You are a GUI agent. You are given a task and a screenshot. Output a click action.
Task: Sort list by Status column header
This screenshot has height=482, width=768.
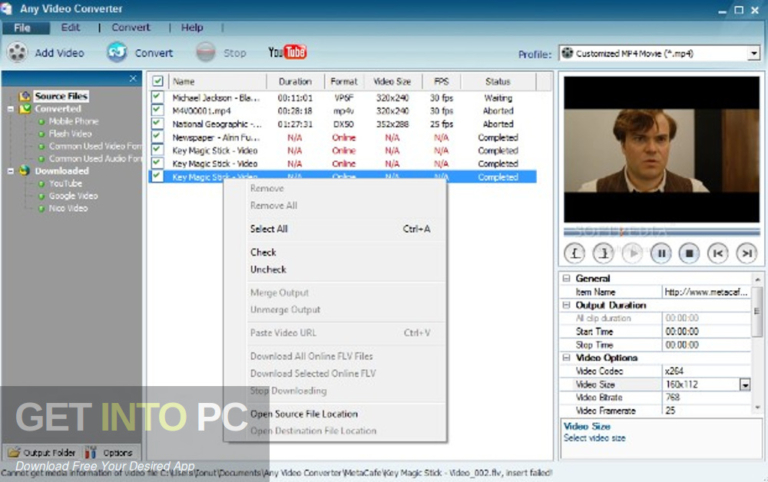coord(498,81)
